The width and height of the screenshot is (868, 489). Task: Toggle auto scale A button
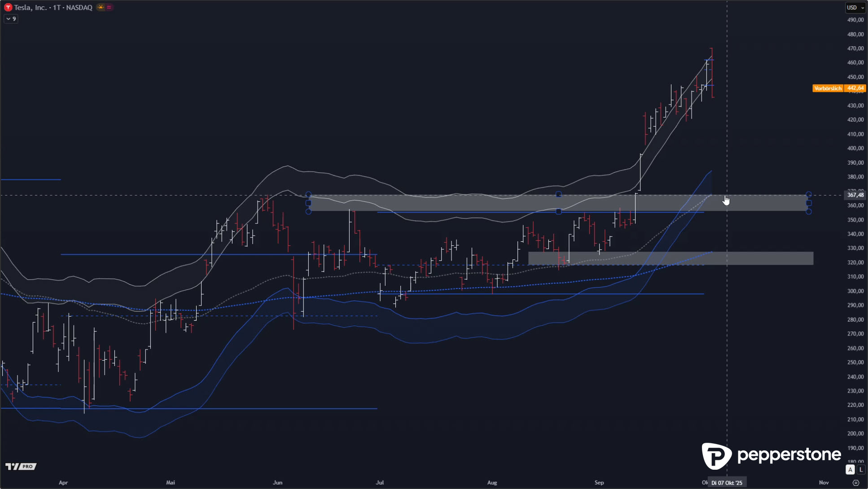(850, 470)
